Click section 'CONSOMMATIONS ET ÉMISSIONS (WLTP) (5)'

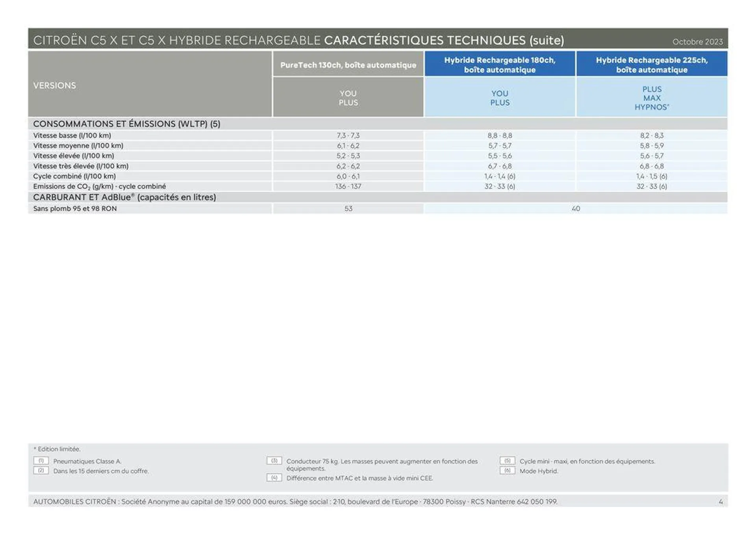[127, 124]
